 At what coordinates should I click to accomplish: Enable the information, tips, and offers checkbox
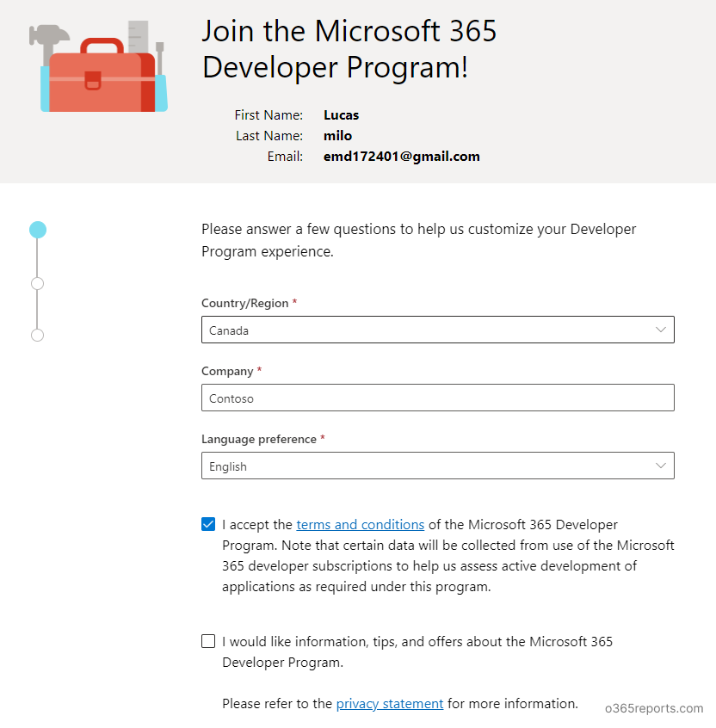coord(208,641)
